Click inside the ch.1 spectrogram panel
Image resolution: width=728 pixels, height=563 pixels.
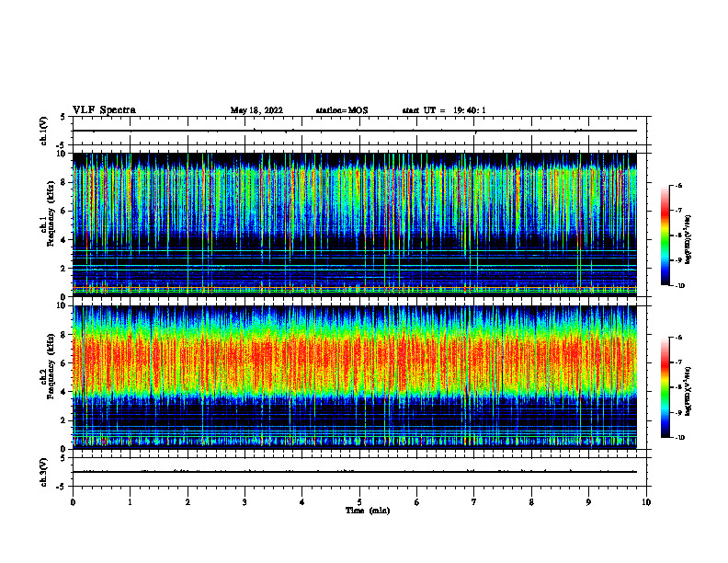pyautogui.click(x=355, y=224)
